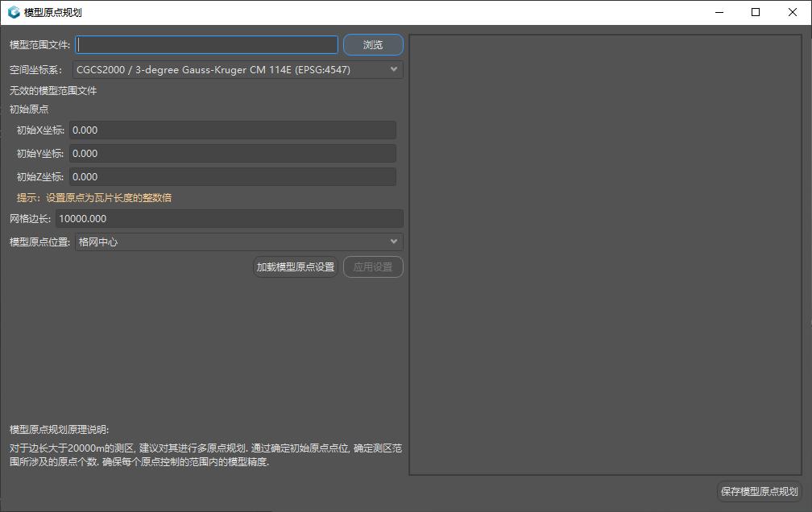Click the 空间坐标系 label

click(35, 70)
